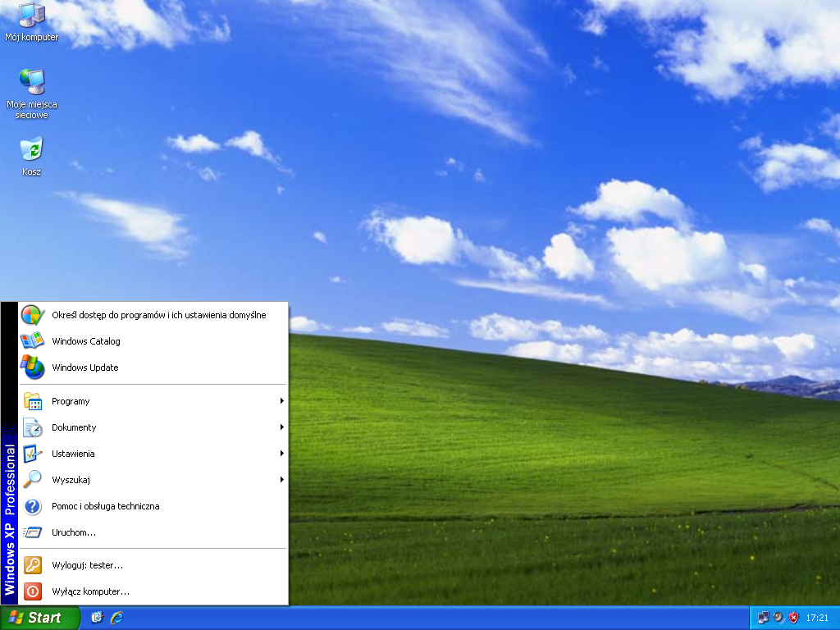The width and height of the screenshot is (840, 630).
Task: Click the Ustawienia label
Action: pyautogui.click(x=73, y=454)
